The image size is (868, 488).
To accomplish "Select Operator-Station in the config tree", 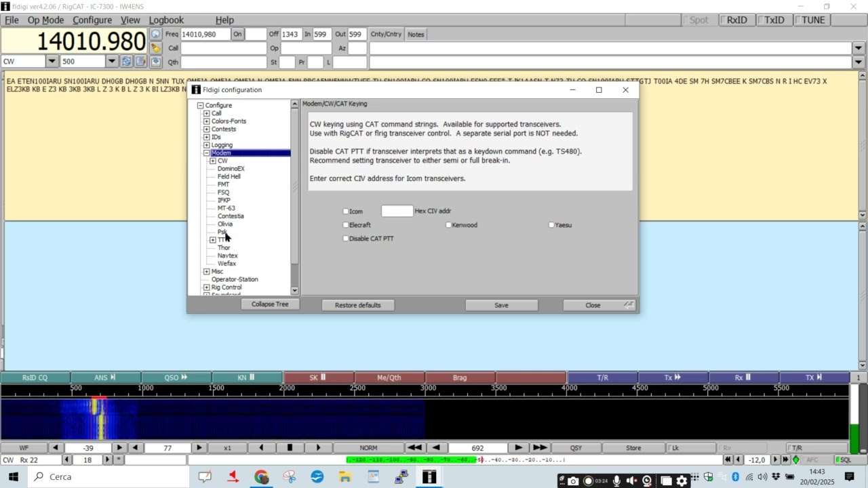I will pyautogui.click(x=235, y=279).
